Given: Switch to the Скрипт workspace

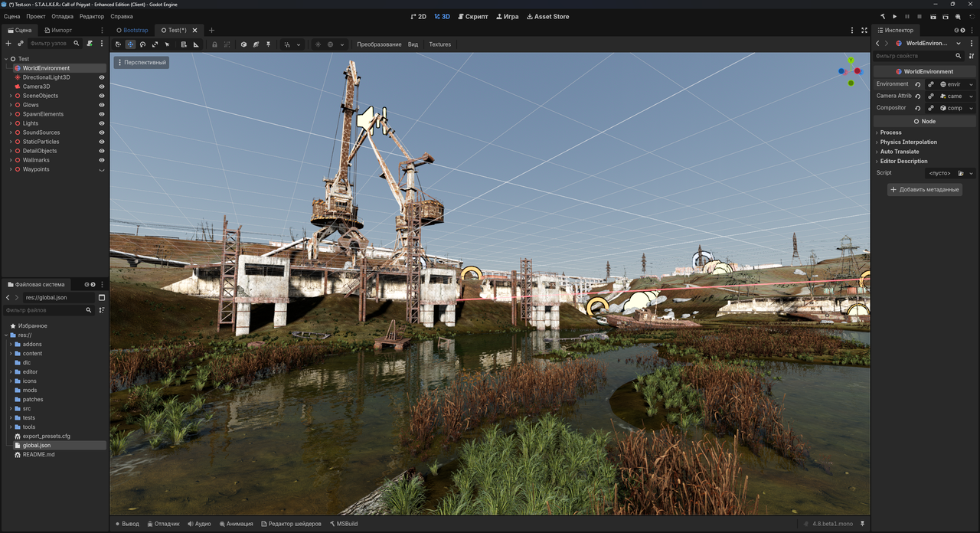Looking at the screenshot, I should pyautogui.click(x=472, y=16).
